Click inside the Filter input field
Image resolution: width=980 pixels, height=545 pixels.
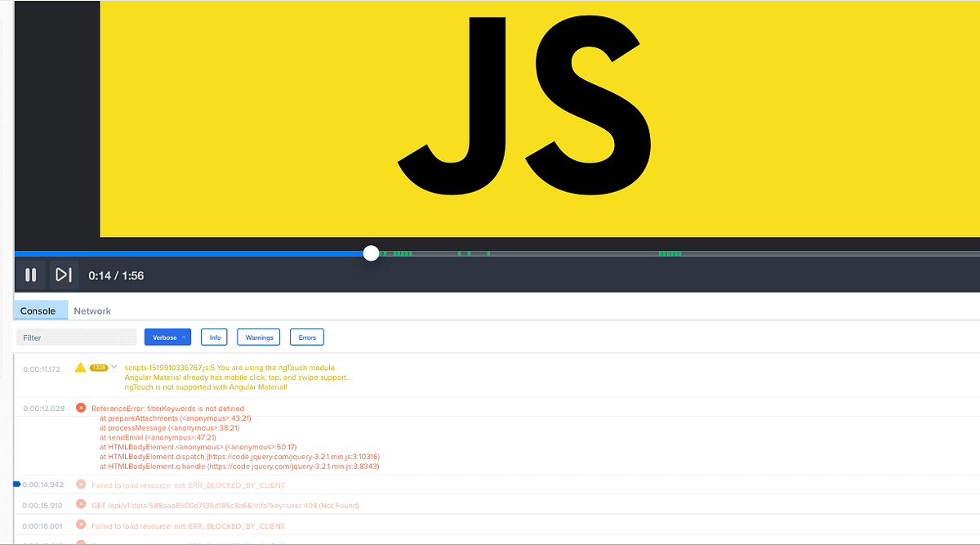(x=76, y=337)
